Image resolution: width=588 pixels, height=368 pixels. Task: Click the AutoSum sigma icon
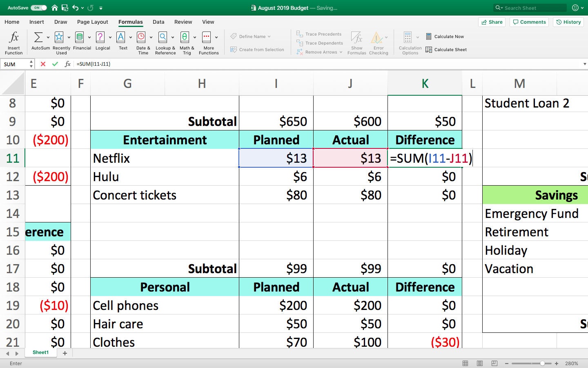(x=38, y=37)
